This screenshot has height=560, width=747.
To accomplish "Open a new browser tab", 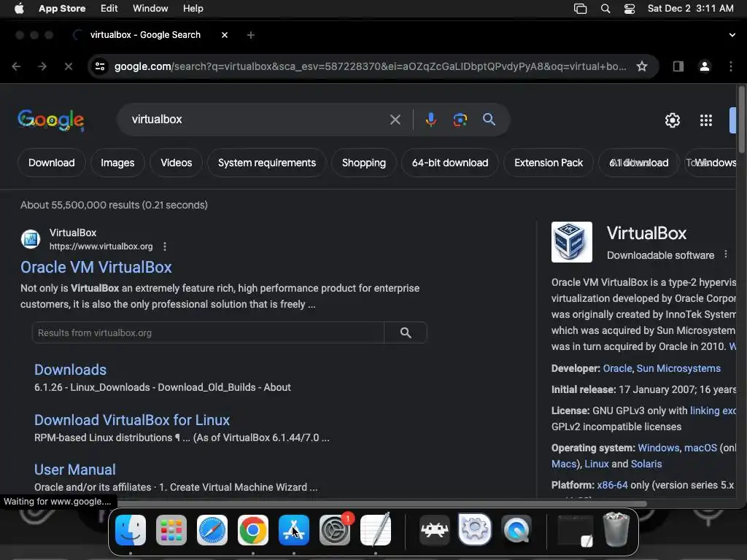I will [251, 35].
